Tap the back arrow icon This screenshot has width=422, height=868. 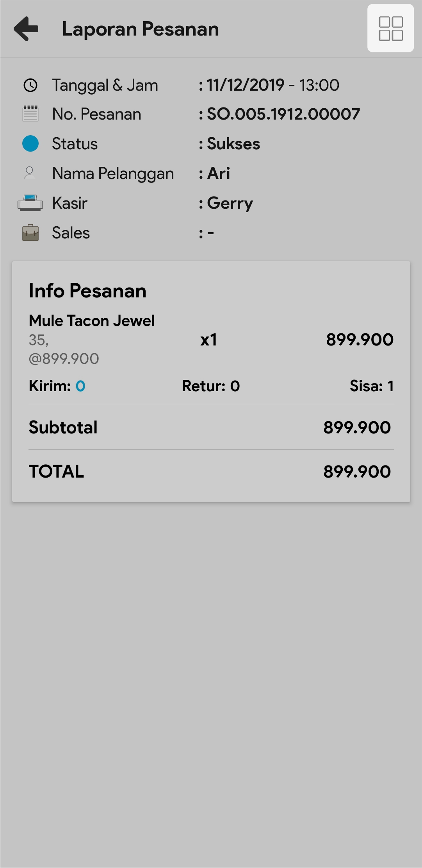(26, 29)
